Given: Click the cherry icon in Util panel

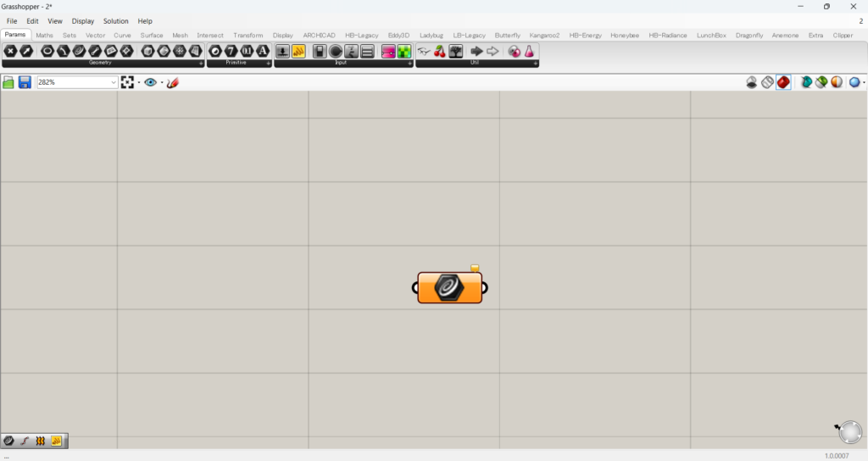Looking at the screenshot, I should point(440,52).
